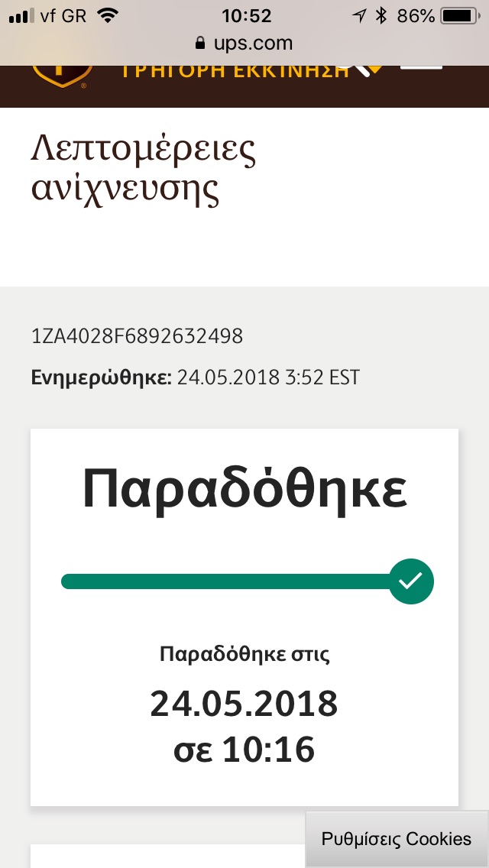The height and width of the screenshot is (868, 489).
Task: Select tracking number 1ZA4028F6892632498
Action: pyautogui.click(x=137, y=335)
